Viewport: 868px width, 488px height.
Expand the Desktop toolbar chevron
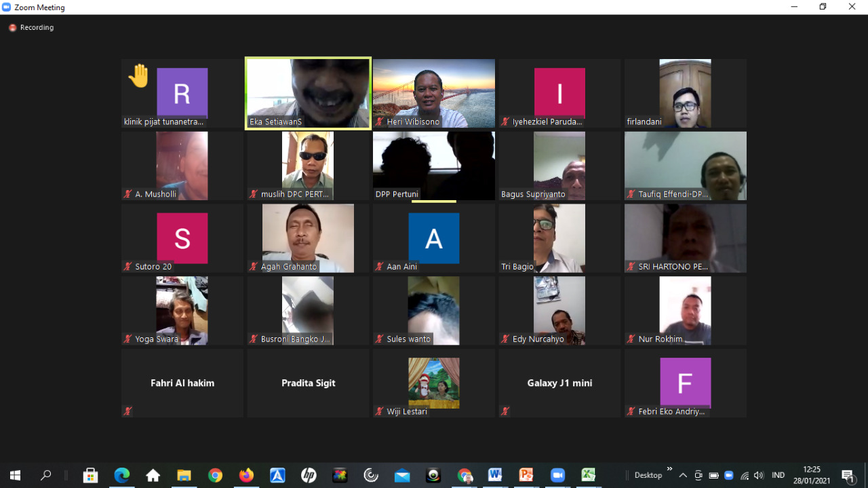[x=669, y=469]
